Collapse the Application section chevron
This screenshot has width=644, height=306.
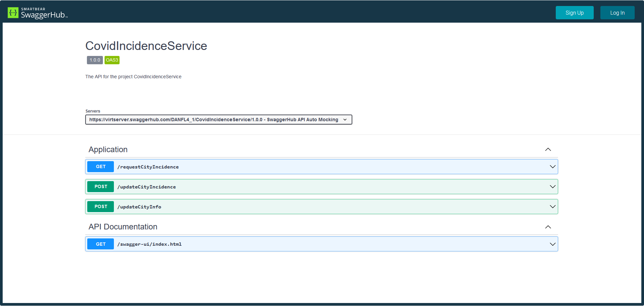tap(548, 150)
